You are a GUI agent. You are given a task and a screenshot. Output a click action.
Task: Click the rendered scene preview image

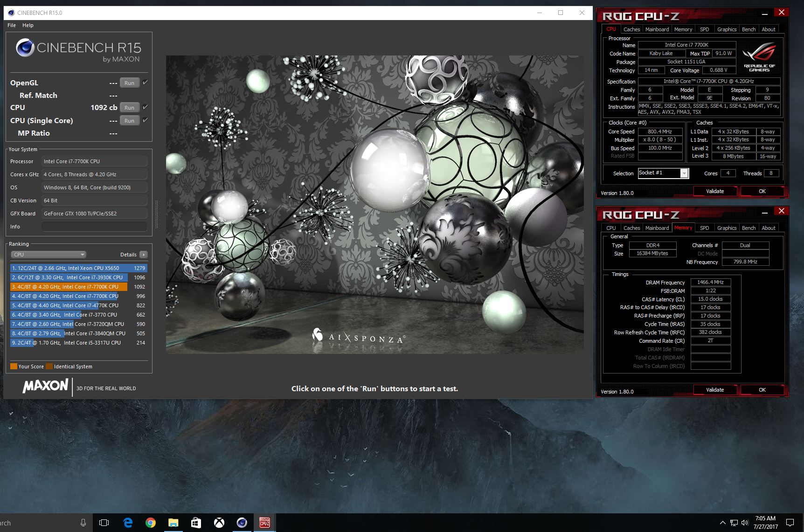point(374,204)
